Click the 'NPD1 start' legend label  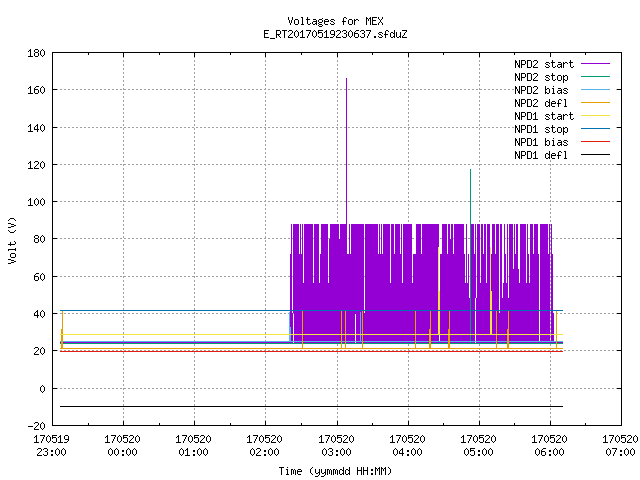(544, 116)
